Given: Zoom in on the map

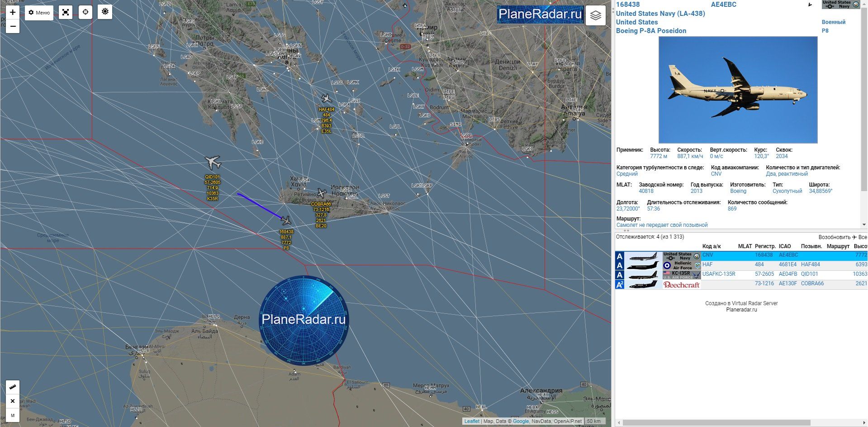Looking at the screenshot, I should [13, 13].
